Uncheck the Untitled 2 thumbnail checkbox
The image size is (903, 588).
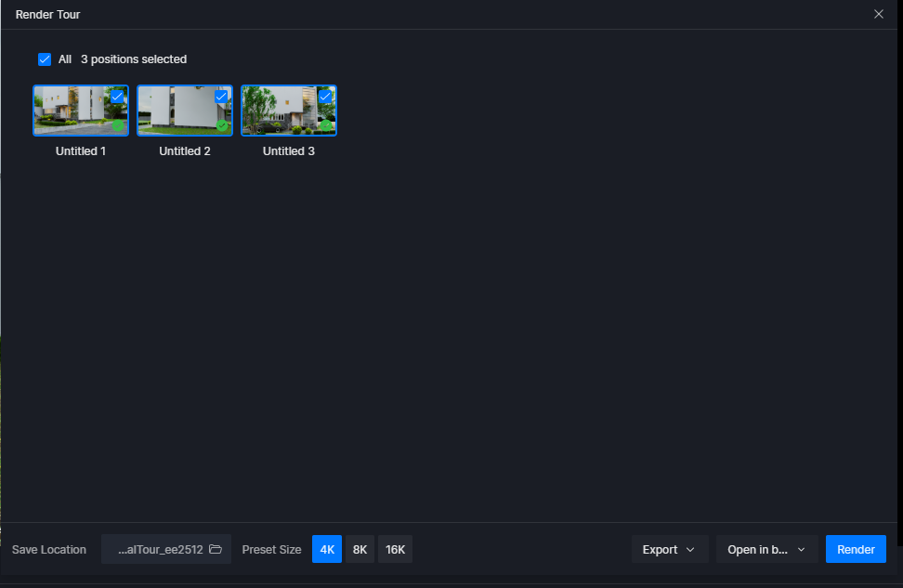[x=221, y=97]
